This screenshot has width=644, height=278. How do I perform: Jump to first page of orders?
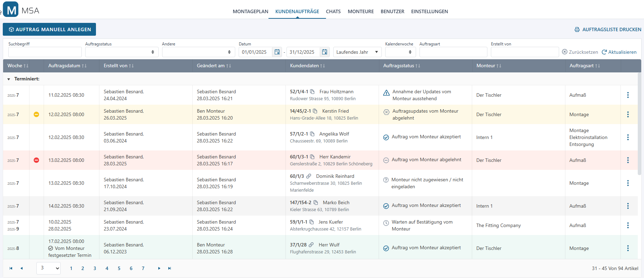(11, 268)
